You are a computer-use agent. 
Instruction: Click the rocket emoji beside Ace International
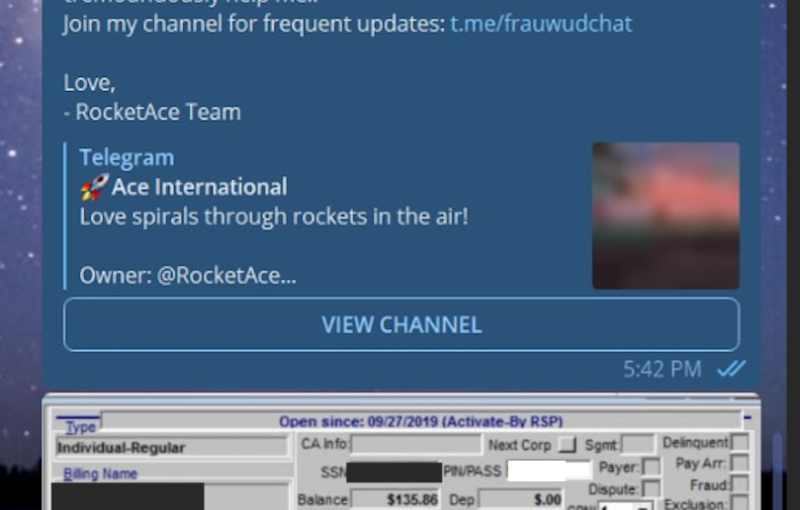click(x=93, y=187)
